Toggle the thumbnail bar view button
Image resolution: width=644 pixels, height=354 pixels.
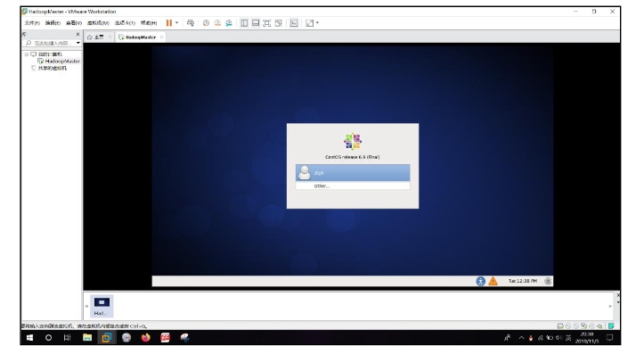[256, 23]
